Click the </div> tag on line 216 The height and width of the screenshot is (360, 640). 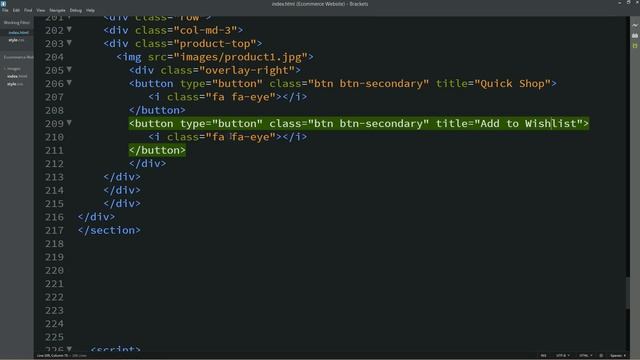96,217
